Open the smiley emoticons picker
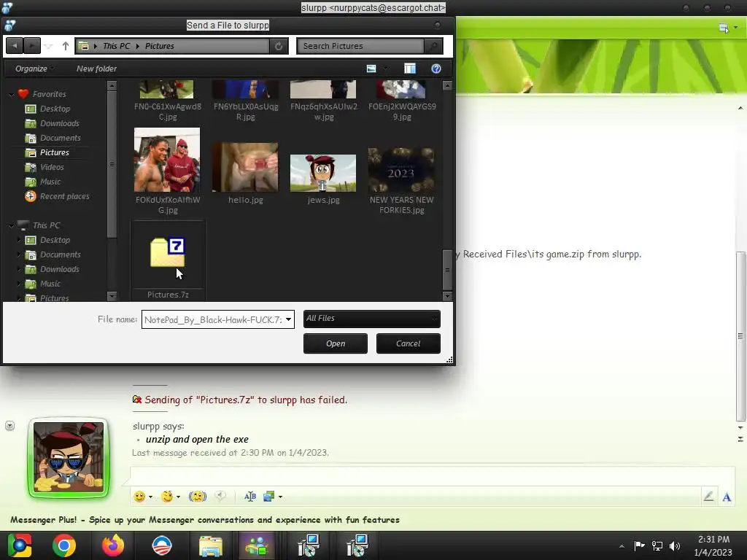747x560 pixels. (139, 497)
